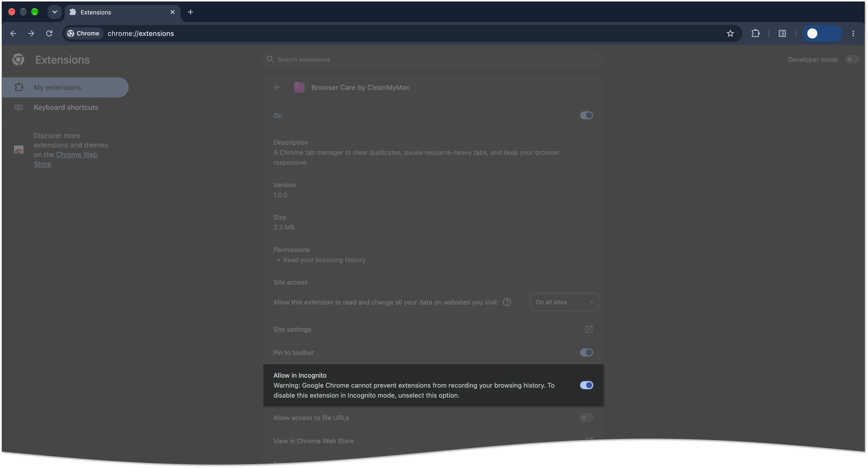Viewport: 868px width, 468px height.
Task: Toggle Developer mode switch
Action: pos(852,60)
